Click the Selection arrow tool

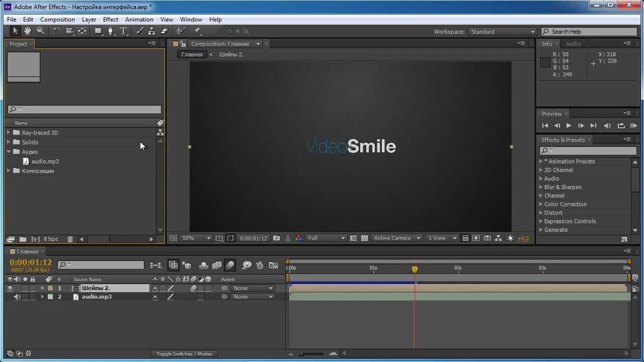pyautogui.click(x=15, y=31)
